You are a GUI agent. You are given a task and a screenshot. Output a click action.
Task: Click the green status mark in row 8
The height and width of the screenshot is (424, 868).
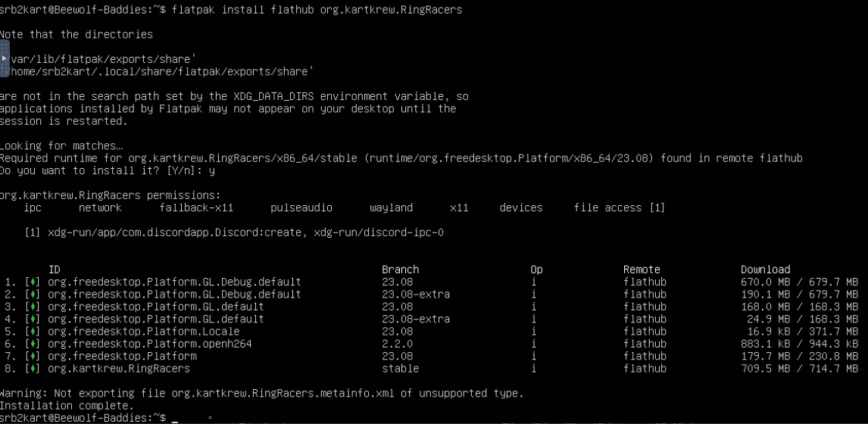pos(33,369)
